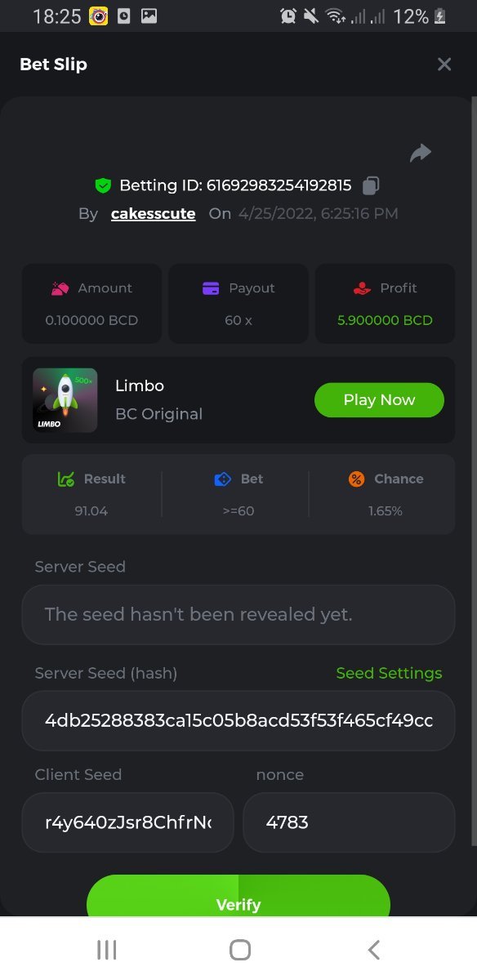Image resolution: width=477 pixels, height=980 pixels.
Task: Tap the green Result chart icon
Action: coord(66,479)
